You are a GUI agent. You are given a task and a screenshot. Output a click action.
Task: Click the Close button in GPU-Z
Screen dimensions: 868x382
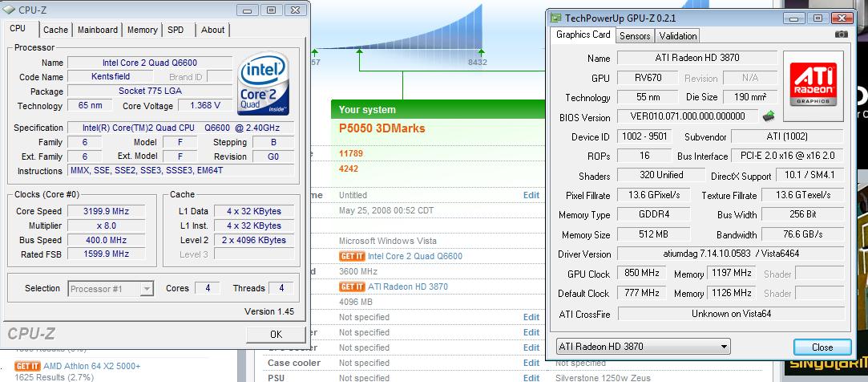point(822,347)
